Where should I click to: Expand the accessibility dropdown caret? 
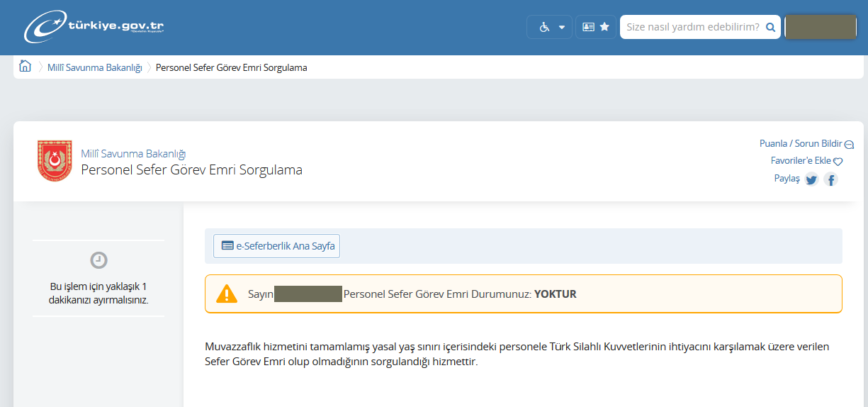coord(562,27)
